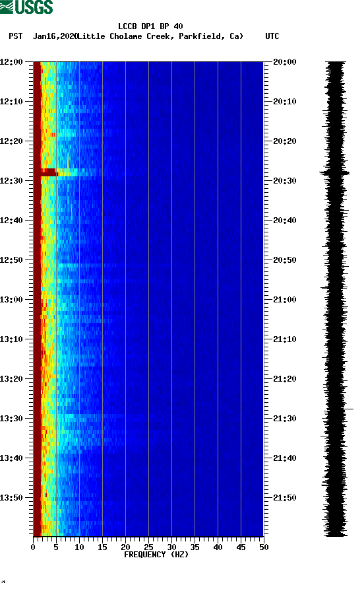Viewport: 364px width, 589px height.
Task: Click the 20:00 UTC time label
Action: 285,61
